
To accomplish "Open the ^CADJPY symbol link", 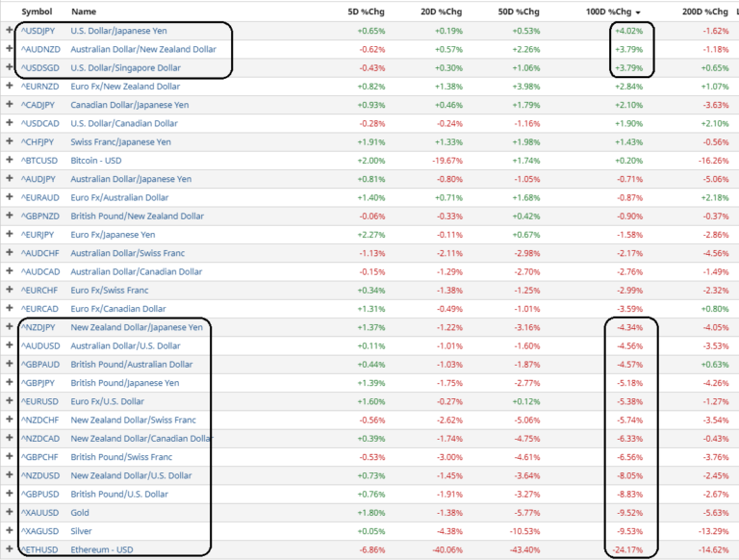I will point(39,105).
